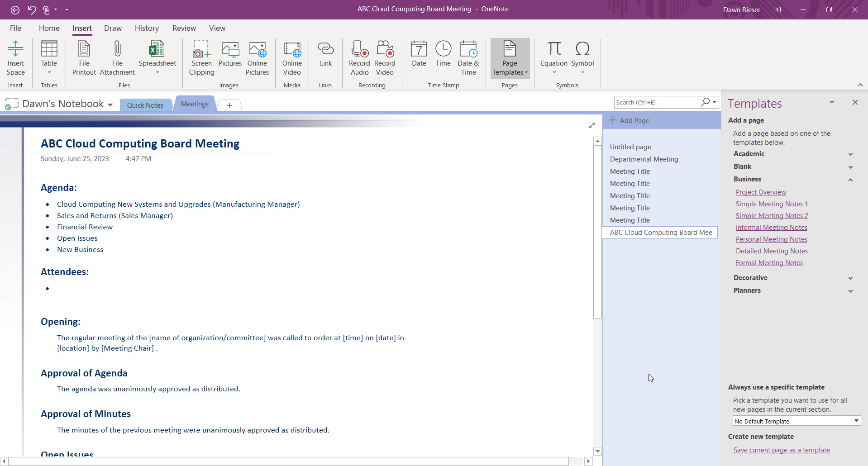Collapse the ribbon
The image size is (868, 466).
click(x=860, y=85)
